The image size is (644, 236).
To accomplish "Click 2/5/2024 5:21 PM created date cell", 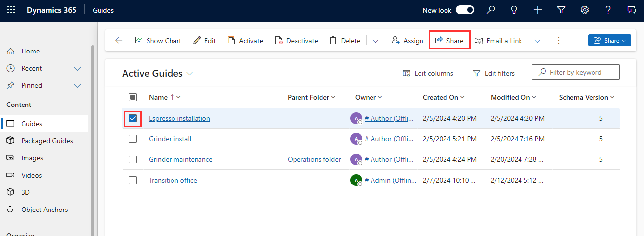I will 450,139.
